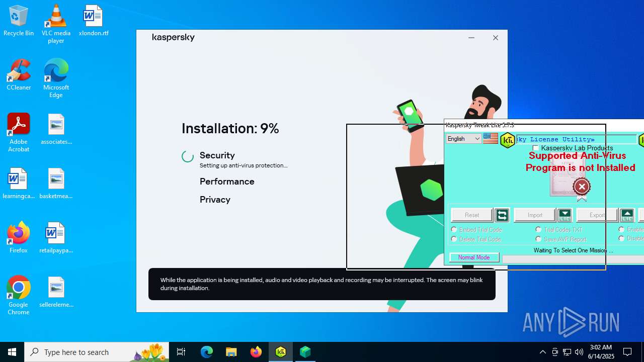
Task: Click the US flag icon in Tweak Lite
Action: [490, 139]
